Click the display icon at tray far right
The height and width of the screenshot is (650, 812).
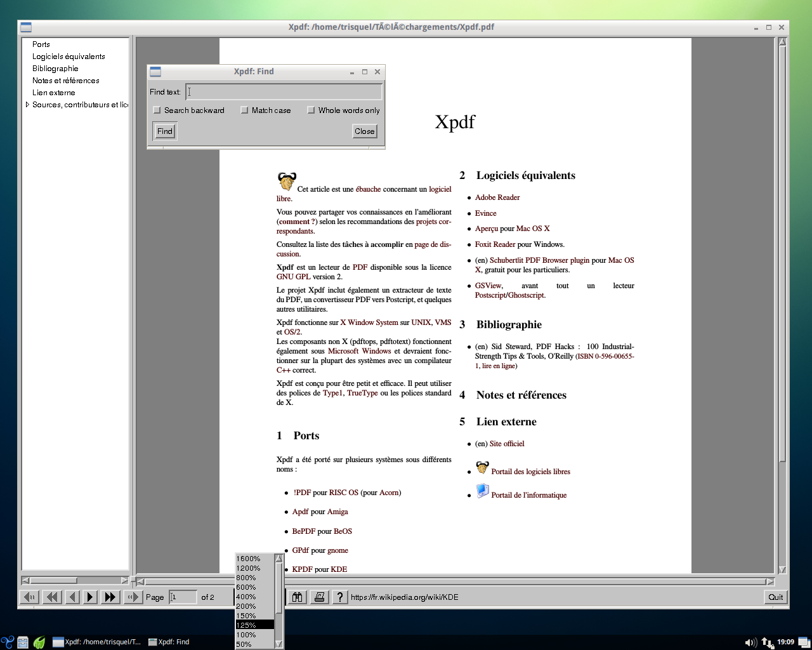coord(804,642)
